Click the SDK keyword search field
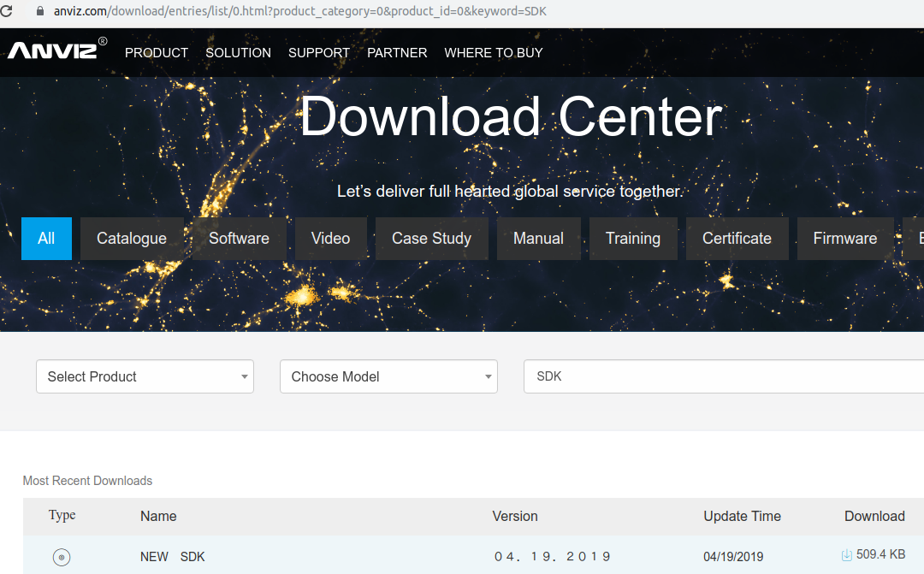924x574 pixels. pos(724,376)
